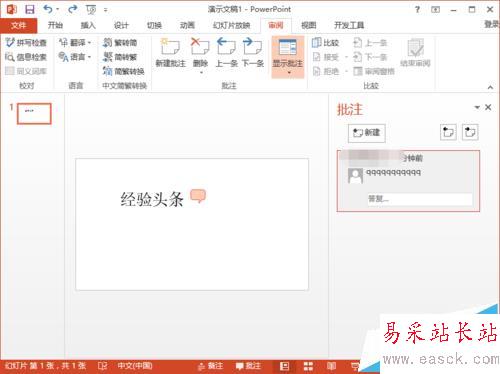Run 拼写检查 spelling check

click(26, 43)
